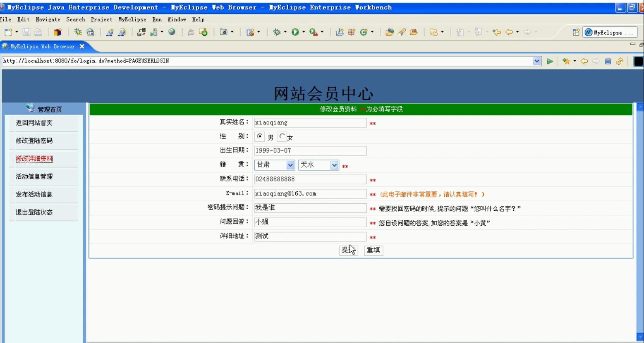
Task: Select the 男 gender radio button
Action: [x=259, y=136]
